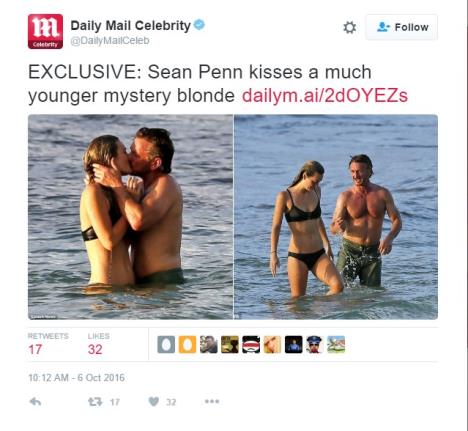This screenshot has height=431, width=468.
Task: Open the 10:12 AM - 6 Oct 2016 timestamp
Action: click(x=76, y=378)
